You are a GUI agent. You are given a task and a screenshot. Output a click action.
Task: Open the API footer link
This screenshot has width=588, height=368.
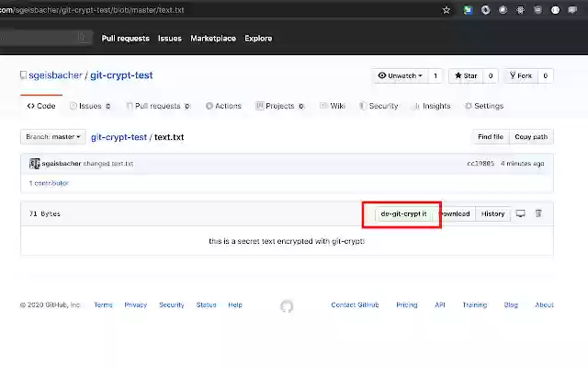point(440,305)
